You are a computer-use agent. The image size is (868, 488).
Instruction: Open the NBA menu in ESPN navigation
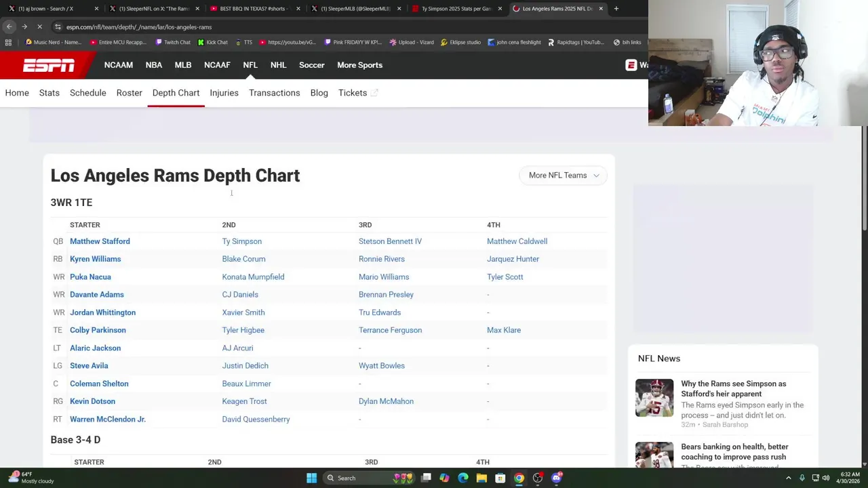coord(154,65)
